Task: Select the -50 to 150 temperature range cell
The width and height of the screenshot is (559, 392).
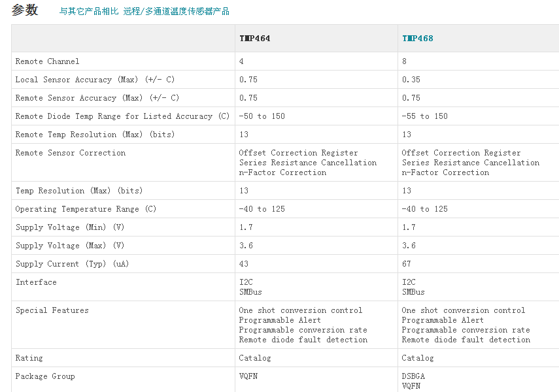Action: pos(262,116)
